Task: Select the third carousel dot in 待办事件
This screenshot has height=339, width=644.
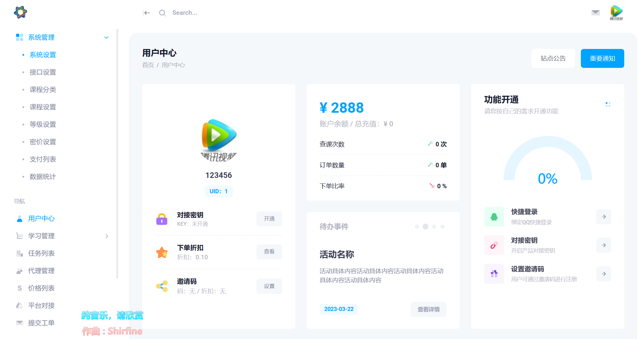Action: click(434, 227)
